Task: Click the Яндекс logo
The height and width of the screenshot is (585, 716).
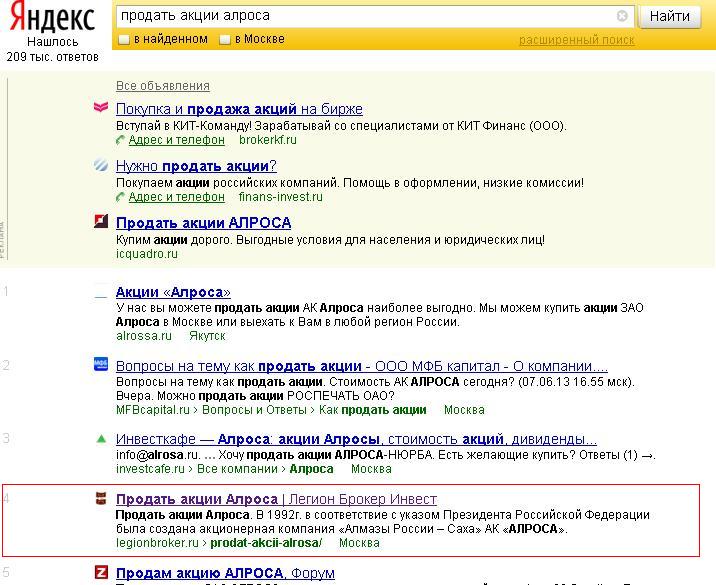Action: (52, 16)
